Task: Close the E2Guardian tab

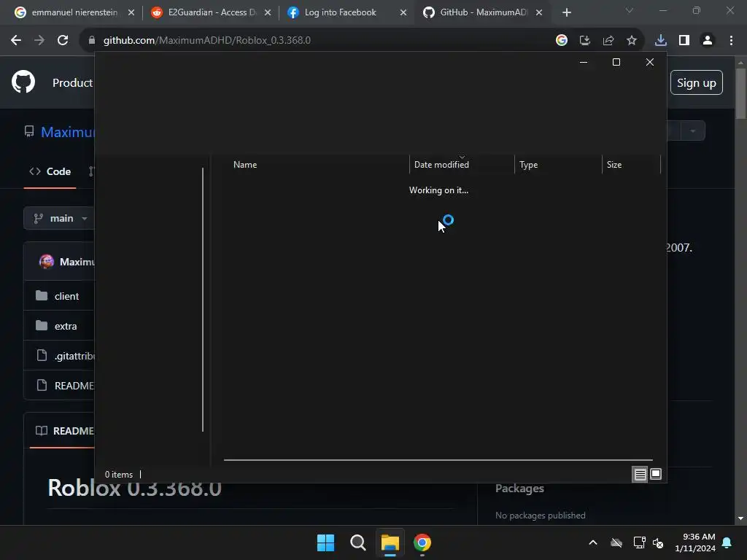Action: coord(268,13)
